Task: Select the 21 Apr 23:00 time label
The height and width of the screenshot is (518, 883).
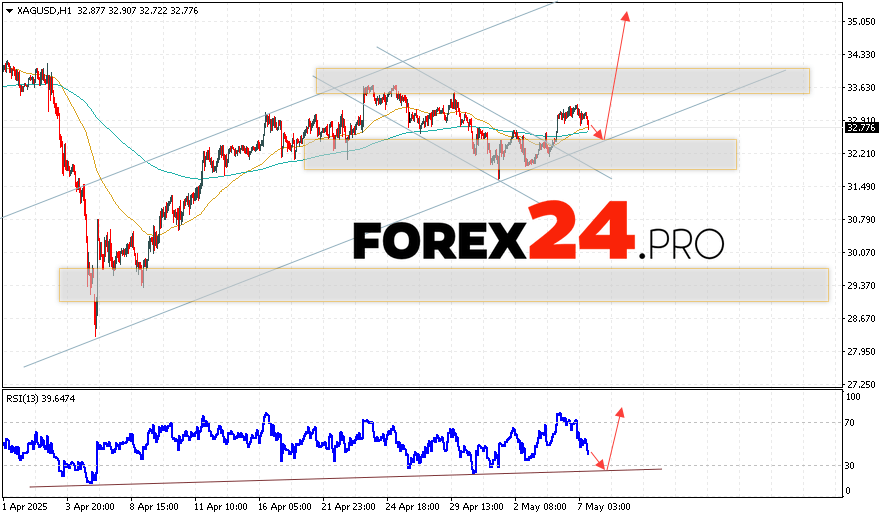Action: [349, 507]
